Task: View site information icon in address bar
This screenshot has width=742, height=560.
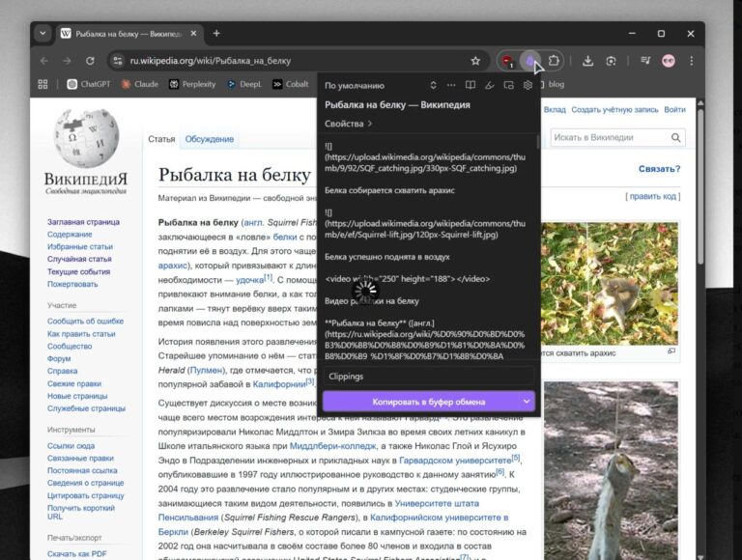Action: click(x=118, y=61)
